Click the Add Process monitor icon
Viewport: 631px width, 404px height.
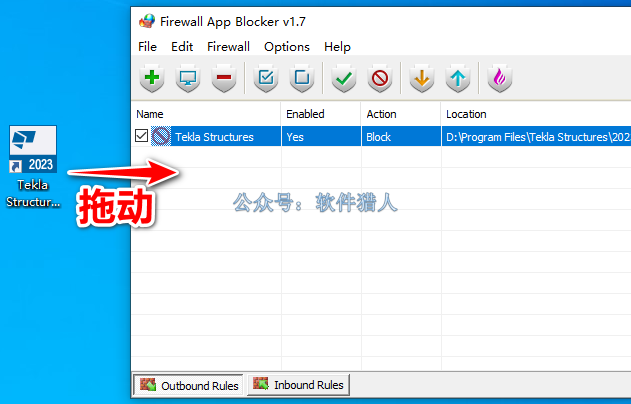pyautogui.click(x=188, y=78)
